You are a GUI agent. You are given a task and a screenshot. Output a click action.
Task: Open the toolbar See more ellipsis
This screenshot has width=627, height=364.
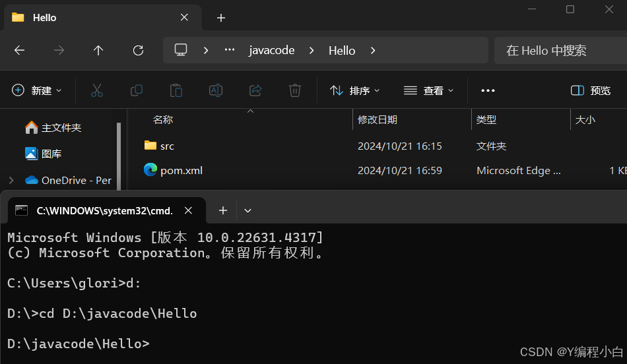point(488,91)
